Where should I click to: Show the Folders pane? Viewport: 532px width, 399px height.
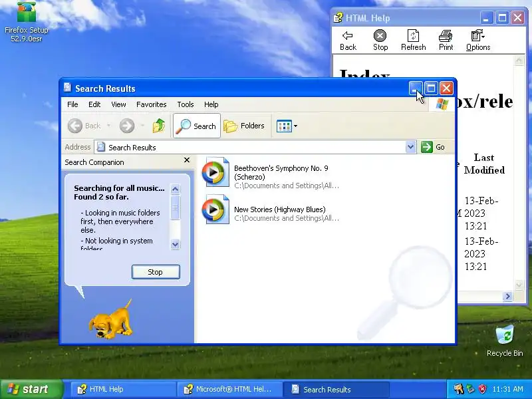(x=244, y=126)
